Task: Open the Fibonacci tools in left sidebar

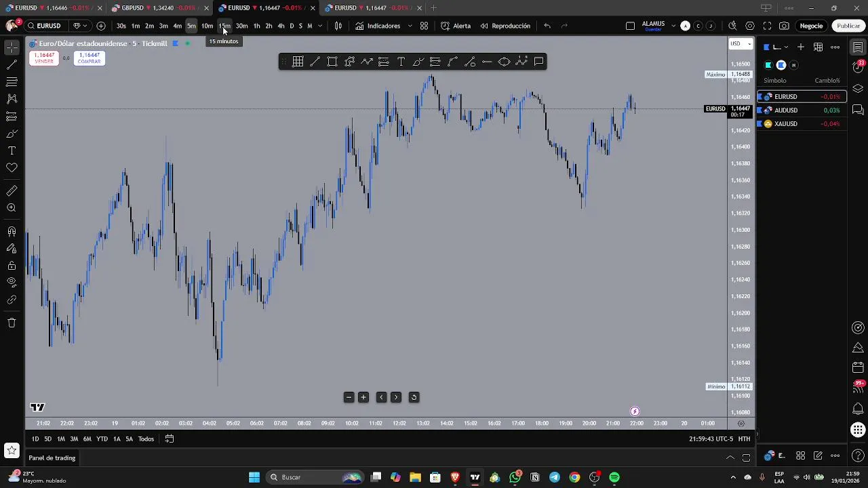Action: [x=12, y=82]
